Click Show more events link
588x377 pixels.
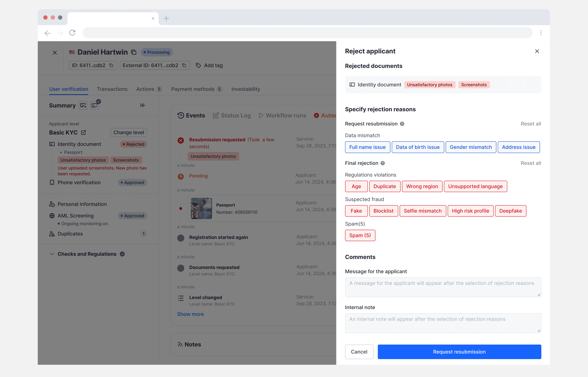point(190,314)
